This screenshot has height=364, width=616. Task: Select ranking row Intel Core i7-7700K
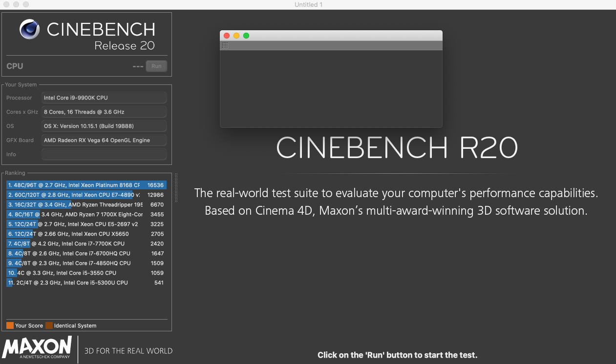[86, 244]
